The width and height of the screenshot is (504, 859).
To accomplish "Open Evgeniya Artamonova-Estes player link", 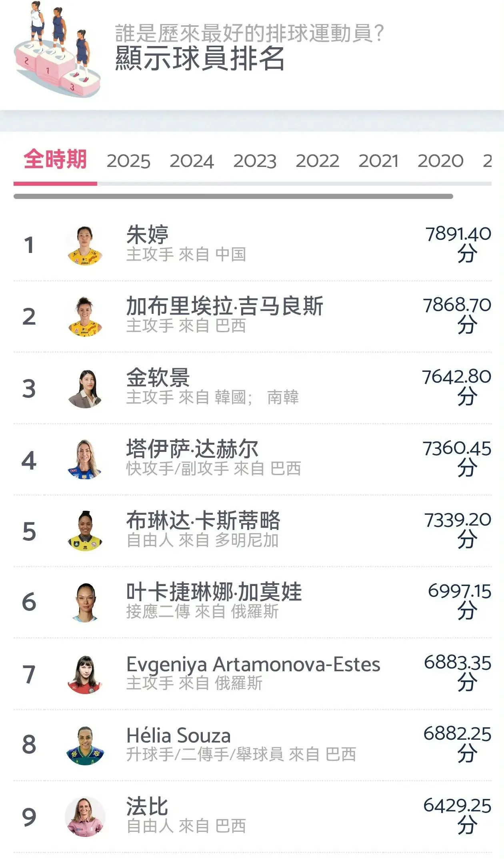I will pos(253,664).
